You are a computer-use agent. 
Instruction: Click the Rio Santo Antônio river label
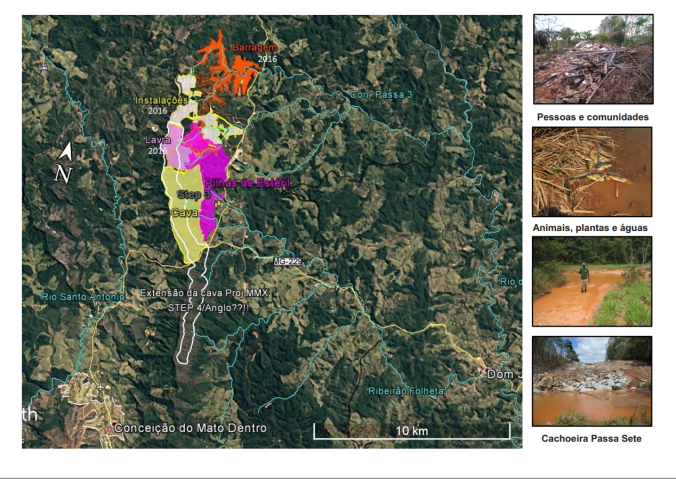point(81,296)
